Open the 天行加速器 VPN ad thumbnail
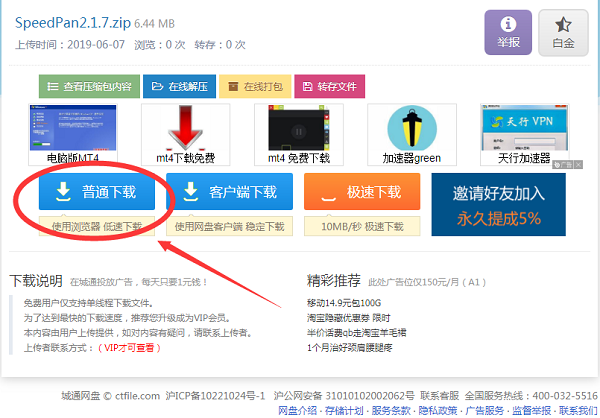The image size is (600, 418). coord(525,134)
